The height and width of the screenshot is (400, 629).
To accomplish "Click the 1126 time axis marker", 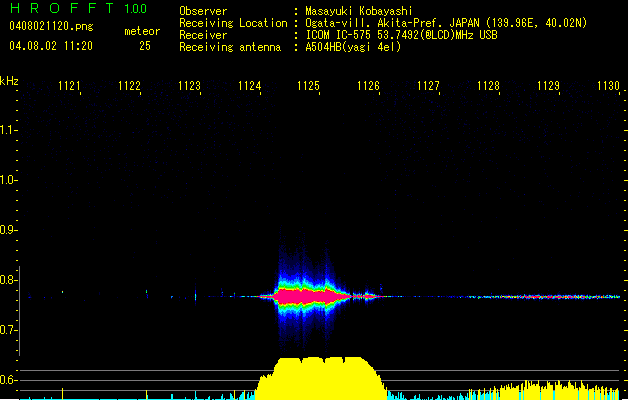I will tap(368, 86).
